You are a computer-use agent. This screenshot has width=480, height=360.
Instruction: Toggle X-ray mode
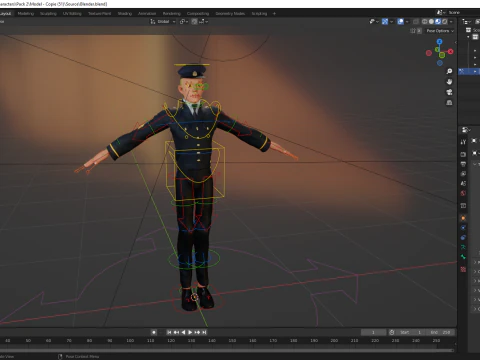pyautogui.click(x=416, y=22)
